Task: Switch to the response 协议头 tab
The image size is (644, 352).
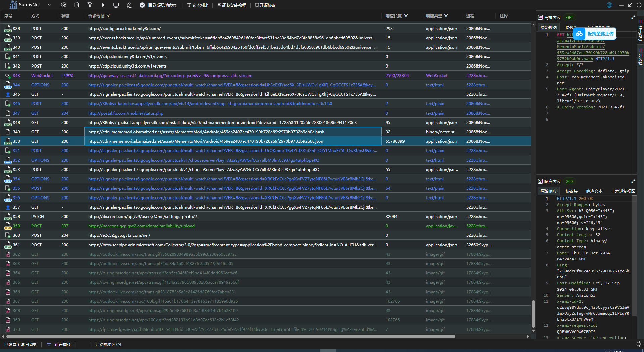Action: point(572,191)
